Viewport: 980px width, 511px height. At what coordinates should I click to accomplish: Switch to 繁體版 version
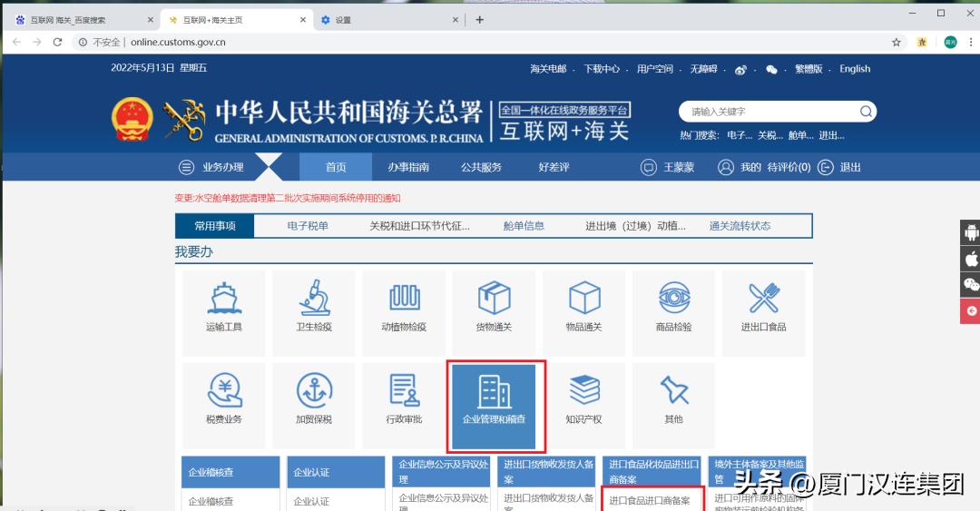coord(808,69)
